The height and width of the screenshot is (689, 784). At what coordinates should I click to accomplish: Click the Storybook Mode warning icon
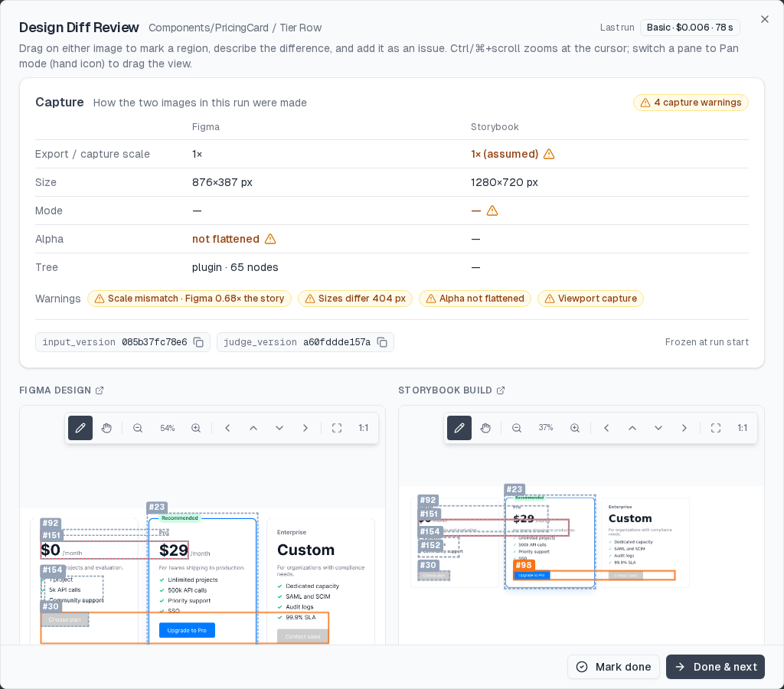[492, 211]
